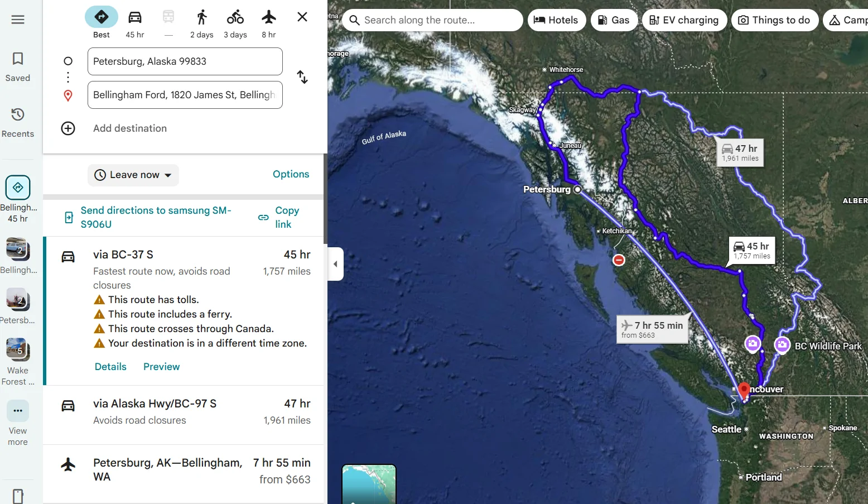Select the Cycling travel mode
Image resolution: width=868 pixels, height=504 pixels.
click(x=235, y=17)
